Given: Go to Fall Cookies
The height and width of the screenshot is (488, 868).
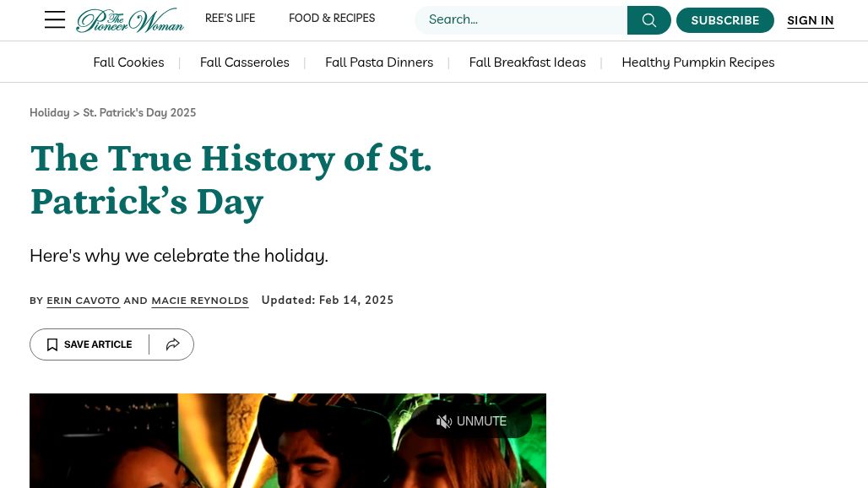Looking at the screenshot, I should pos(128,62).
